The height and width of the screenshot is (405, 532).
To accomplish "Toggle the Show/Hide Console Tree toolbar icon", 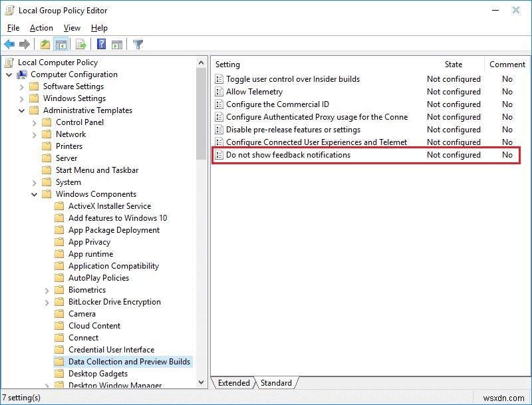I will [61, 44].
